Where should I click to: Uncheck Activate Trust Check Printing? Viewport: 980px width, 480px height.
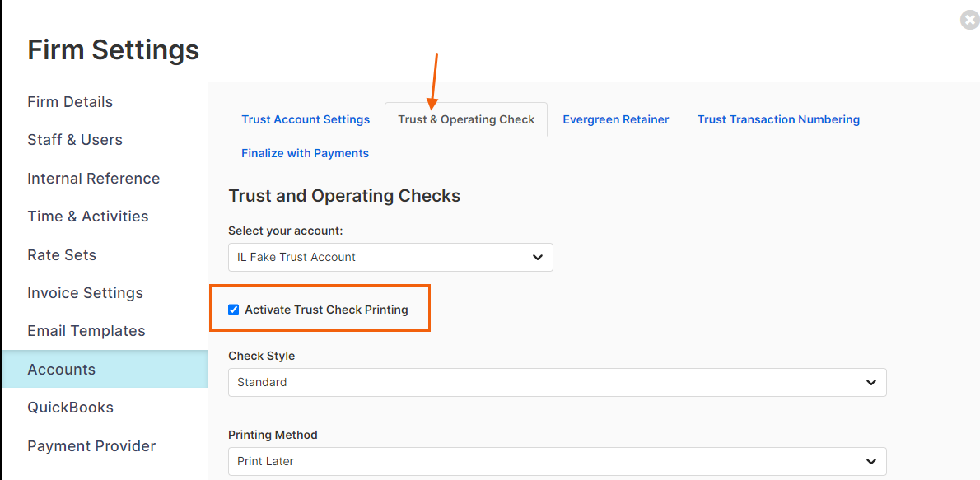(x=234, y=310)
